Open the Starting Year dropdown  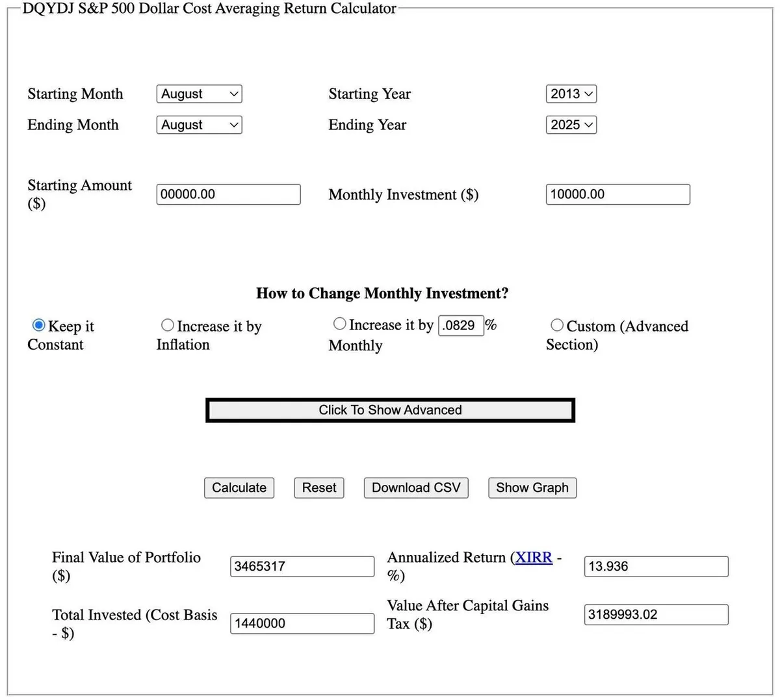[571, 94]
